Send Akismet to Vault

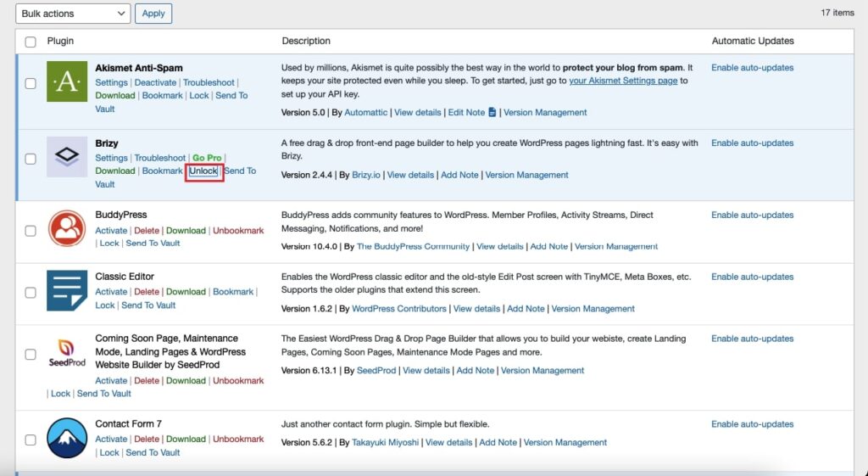(x=231, y=95)
